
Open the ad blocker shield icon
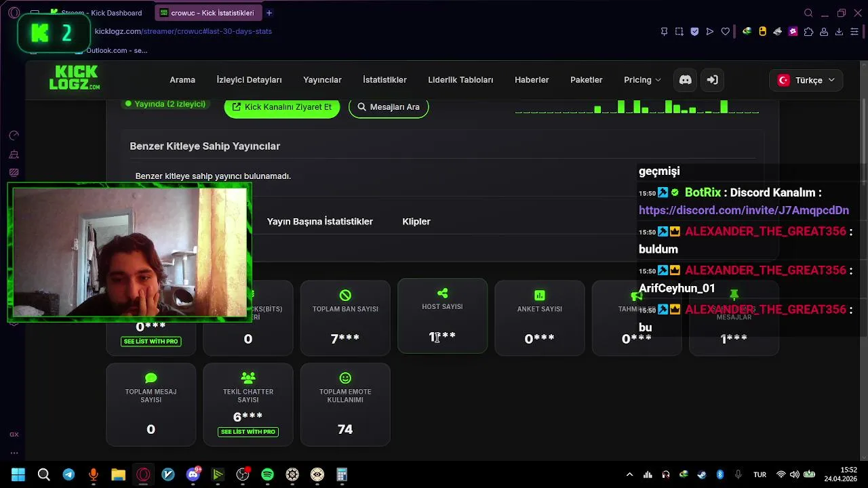click(x=694, y=31)
